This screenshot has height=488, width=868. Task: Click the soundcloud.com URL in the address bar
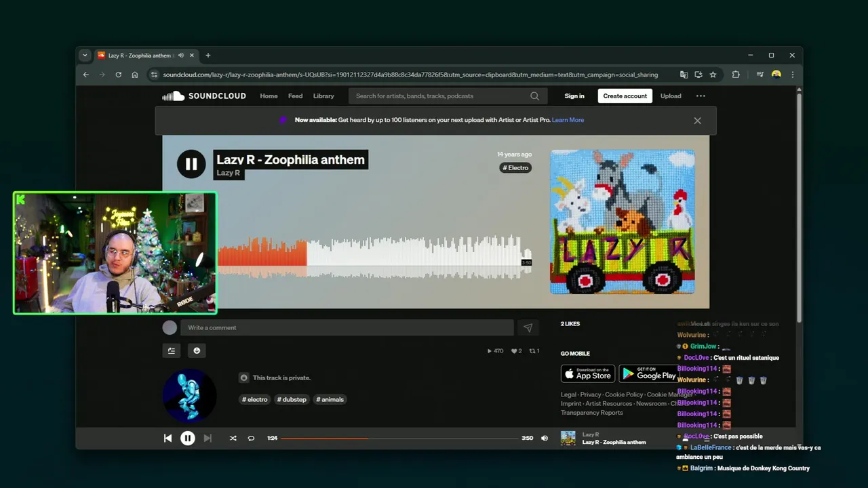(410, 75)
